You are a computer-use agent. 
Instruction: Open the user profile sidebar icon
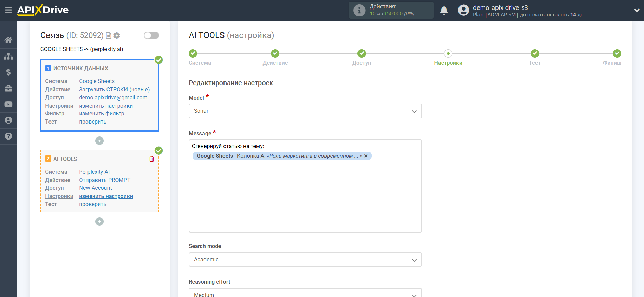pyautogui.click(x=8, y=120)
